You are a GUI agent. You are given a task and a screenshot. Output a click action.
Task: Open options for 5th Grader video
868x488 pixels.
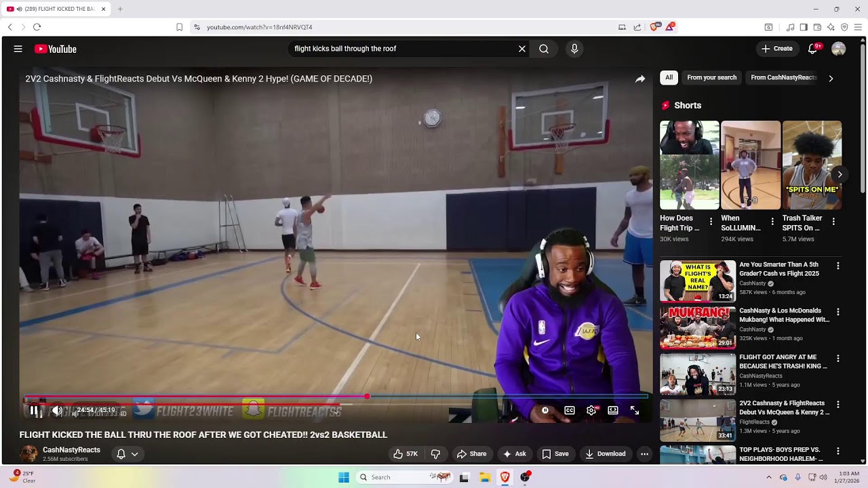(838, 266)
